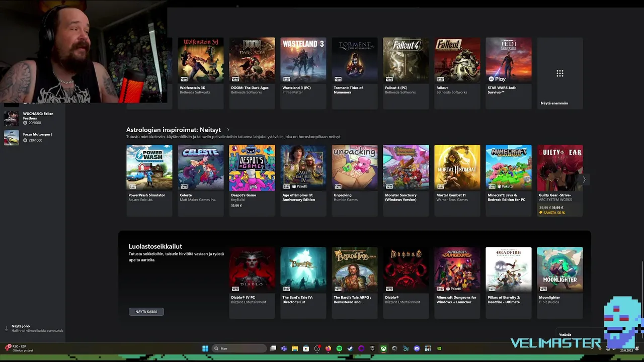Viewport: 644px width, 362px height.
Task: Open Mortal Kombat 11 game tile
Action: [x=457, y=180]
